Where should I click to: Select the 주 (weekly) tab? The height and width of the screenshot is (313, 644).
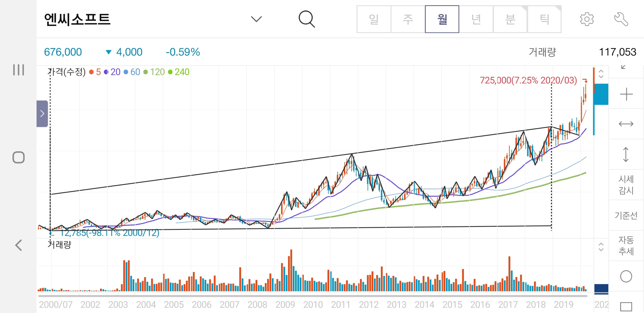point(408,19)
